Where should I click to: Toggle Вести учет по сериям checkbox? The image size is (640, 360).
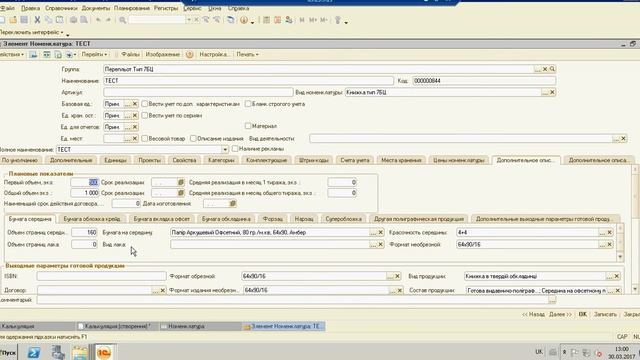(x=144, y=116)
